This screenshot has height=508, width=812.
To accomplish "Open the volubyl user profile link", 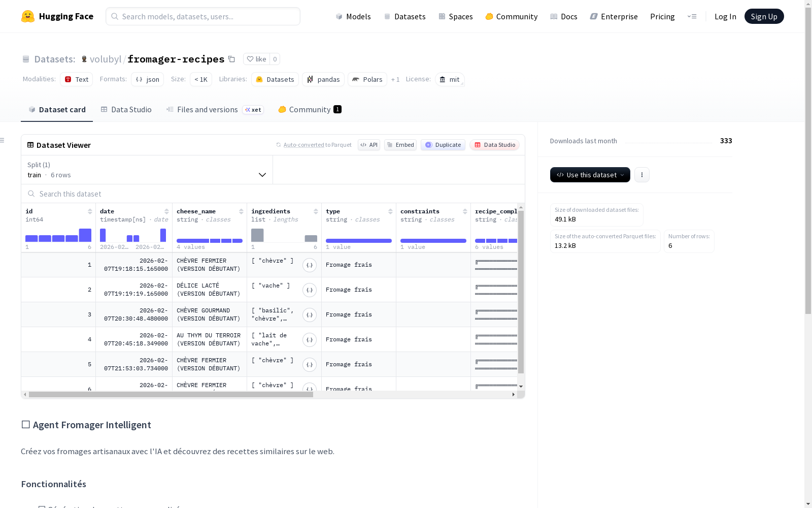I will pos(106,59).
